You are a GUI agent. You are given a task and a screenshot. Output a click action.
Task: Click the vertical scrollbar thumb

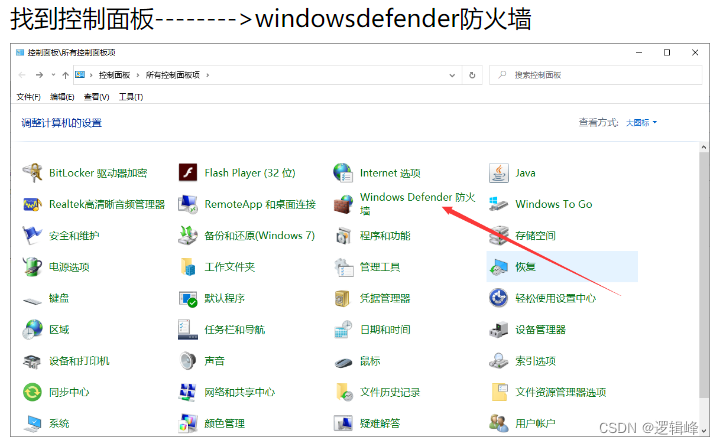(704, 276)
